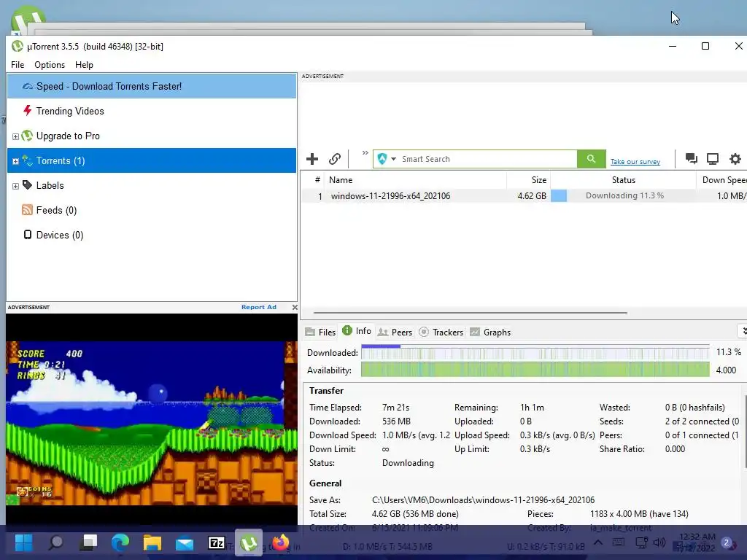Click the Feeds RSS icon
Screen dimensions: 747x560
(x=27, y=210)
